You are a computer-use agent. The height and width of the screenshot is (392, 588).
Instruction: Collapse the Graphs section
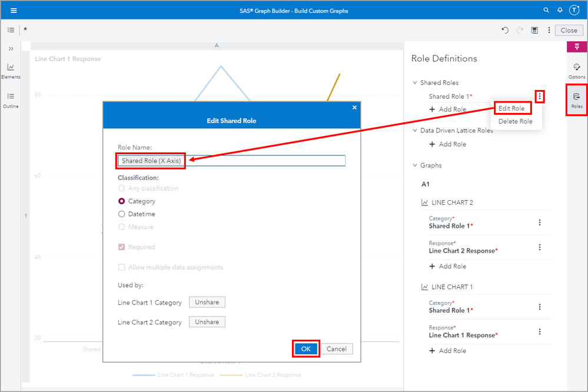pyautogui.click(x=415, y=165)
